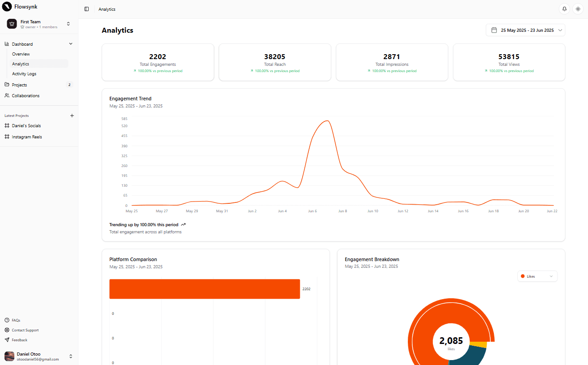Collapse the sidebar with the panel toggle

click(x=86, y=9)
